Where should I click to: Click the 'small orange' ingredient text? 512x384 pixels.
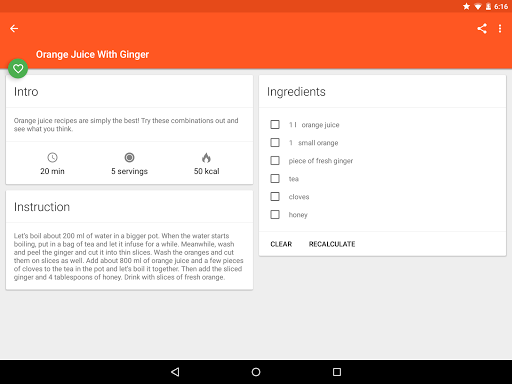pos(318,143)
